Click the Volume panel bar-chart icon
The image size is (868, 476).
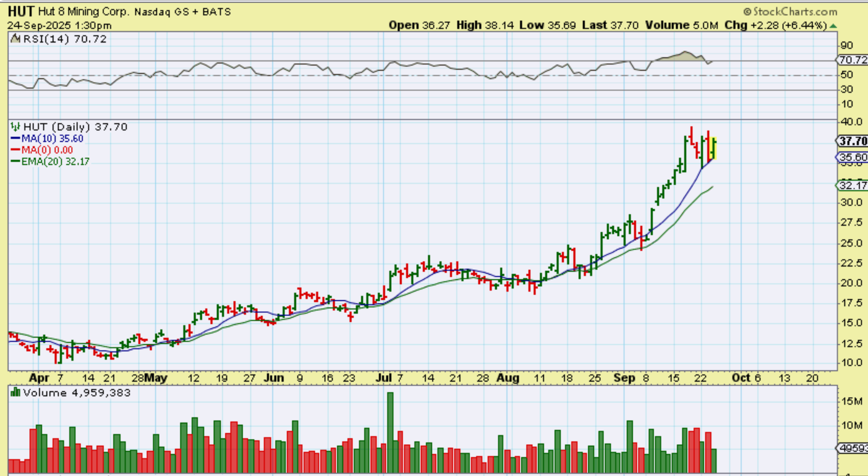pyautogui.click(x=16, y=393)
